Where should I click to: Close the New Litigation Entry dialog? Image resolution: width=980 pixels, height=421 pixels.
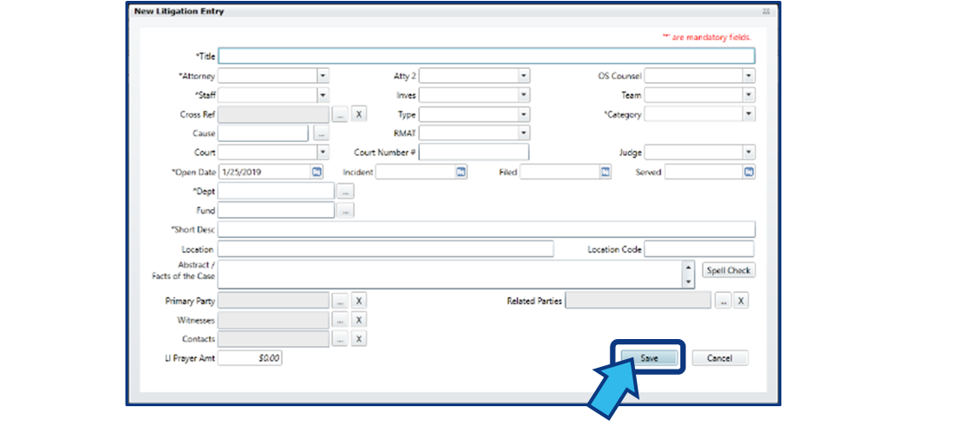(767, 11)
